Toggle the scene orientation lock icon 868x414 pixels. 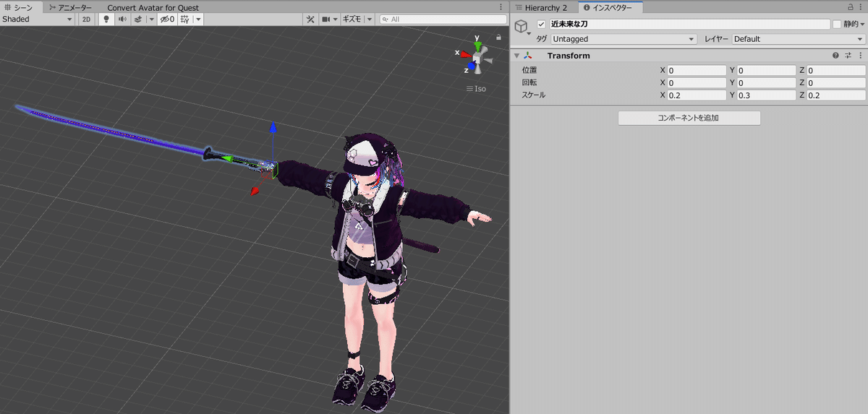click(x=498, y=36)
